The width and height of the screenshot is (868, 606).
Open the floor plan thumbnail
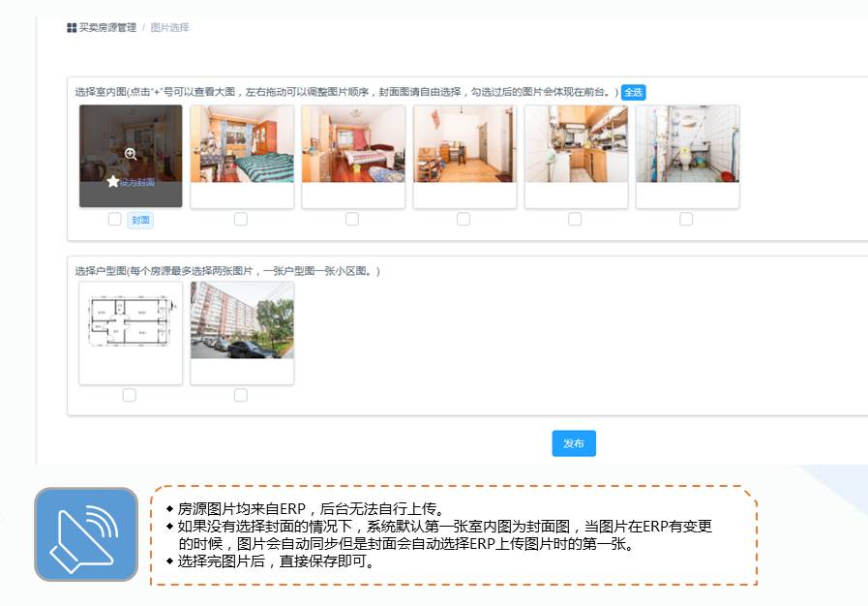point(131,321)
